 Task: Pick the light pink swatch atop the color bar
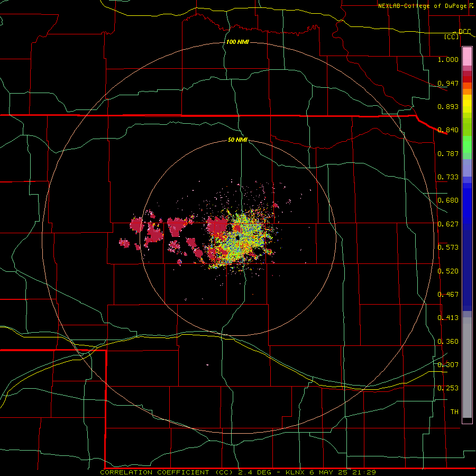point(467,57)
